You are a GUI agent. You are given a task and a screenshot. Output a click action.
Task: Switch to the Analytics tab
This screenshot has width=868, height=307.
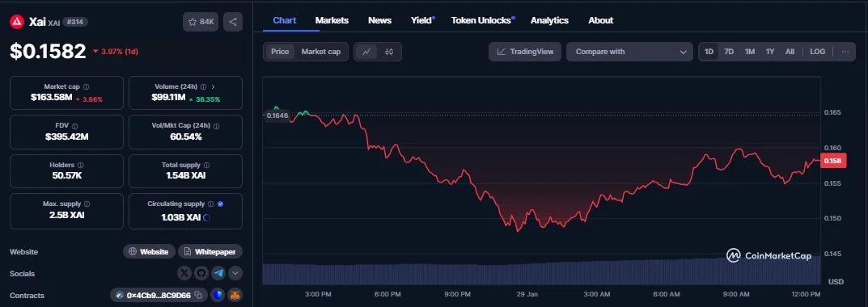[x=550, y=20]
